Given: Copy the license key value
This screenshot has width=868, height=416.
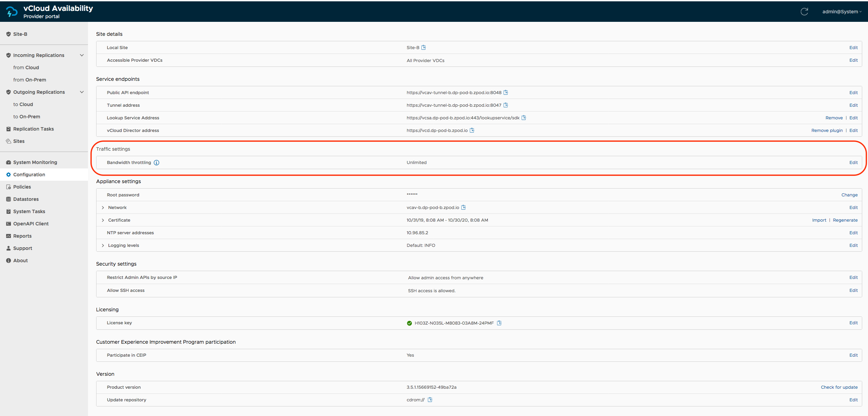Looking at the screenshot, I should 499,323.
